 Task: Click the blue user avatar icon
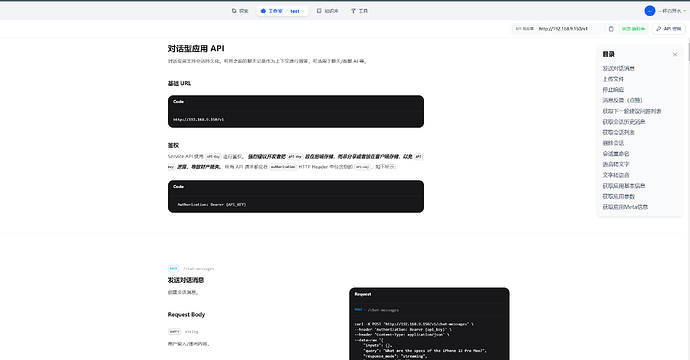coord(650,11)
